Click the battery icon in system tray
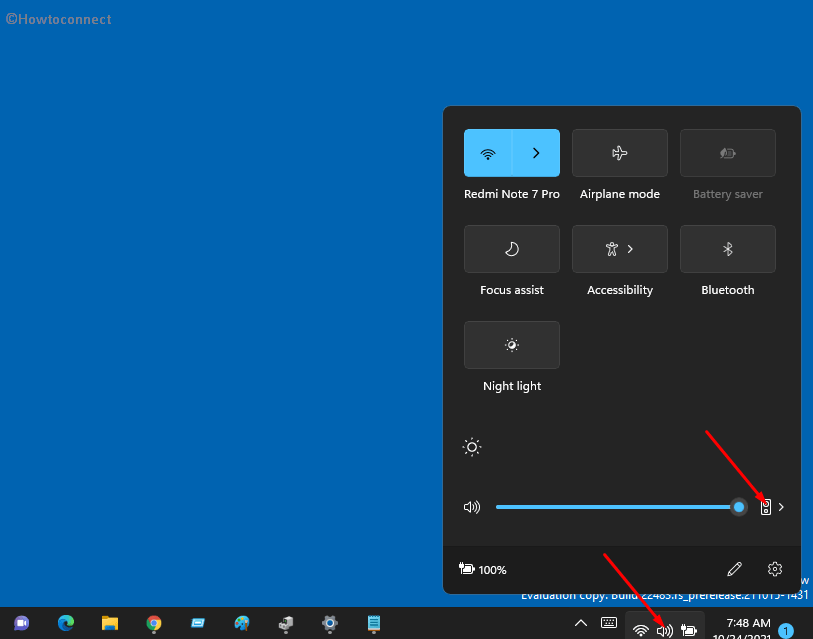Viewport: 813px width, 639px height. [x=689, y=630]
